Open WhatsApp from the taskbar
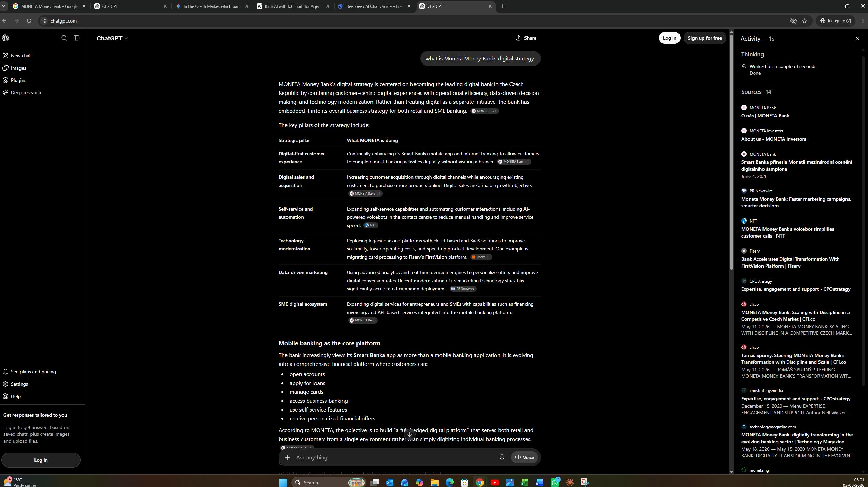 tap(555, 482)
